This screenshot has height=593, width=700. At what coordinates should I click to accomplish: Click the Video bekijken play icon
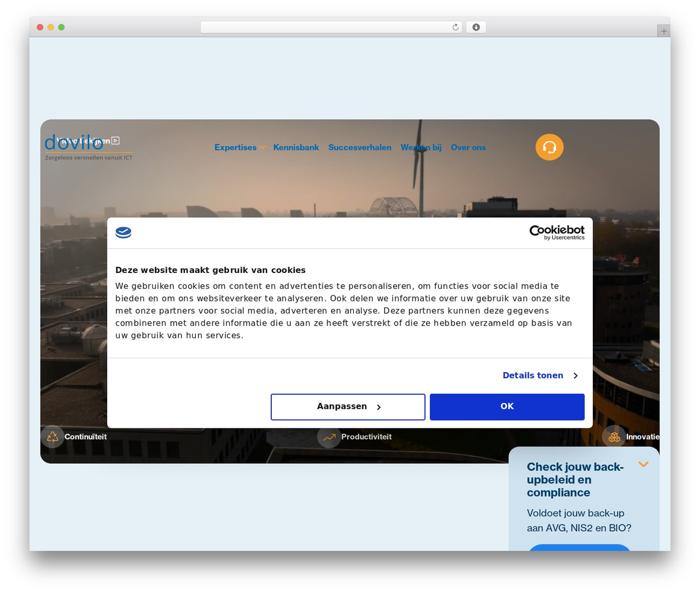115,141
